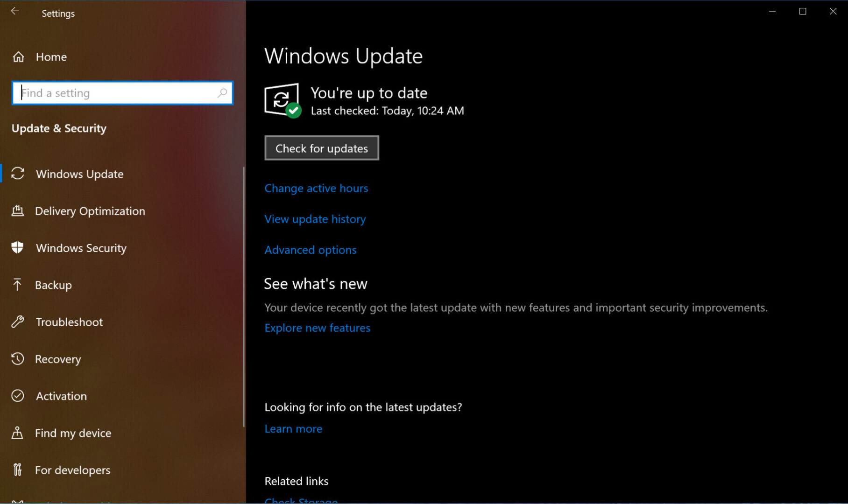
Task: Select the Activation checkmark icon
Action: point(18,396)
